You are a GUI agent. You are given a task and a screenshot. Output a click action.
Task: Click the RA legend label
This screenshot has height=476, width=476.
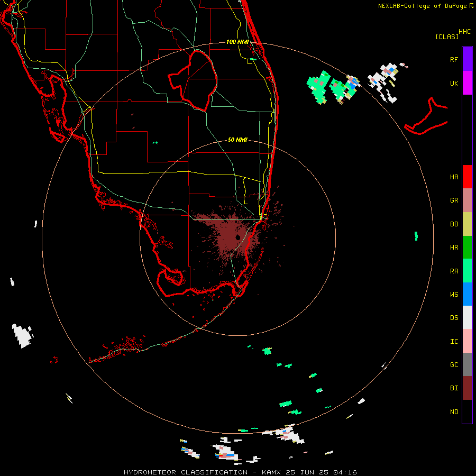(x=454, y=271)
